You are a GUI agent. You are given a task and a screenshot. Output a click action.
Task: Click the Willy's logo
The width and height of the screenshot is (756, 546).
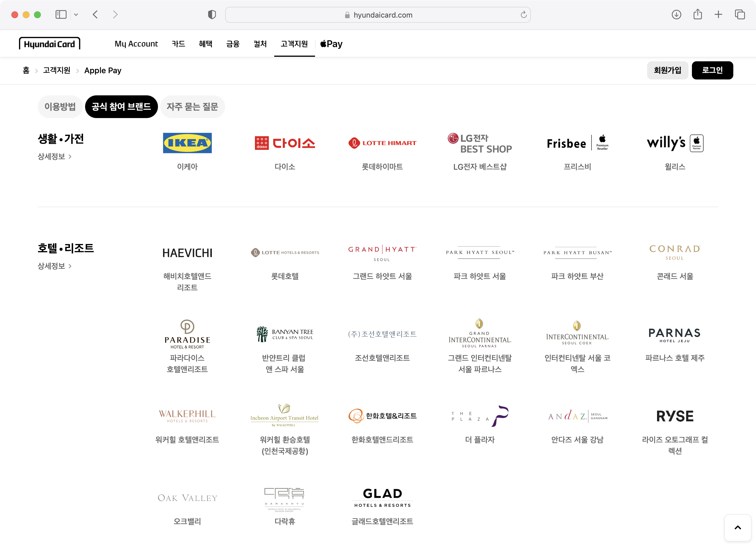(675, 143)
